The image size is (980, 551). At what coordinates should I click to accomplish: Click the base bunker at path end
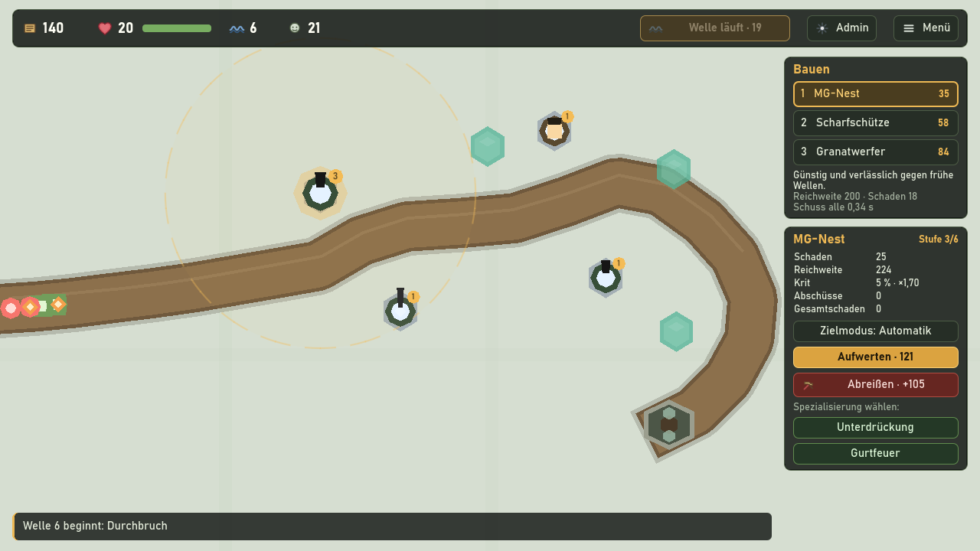(669, 425)
